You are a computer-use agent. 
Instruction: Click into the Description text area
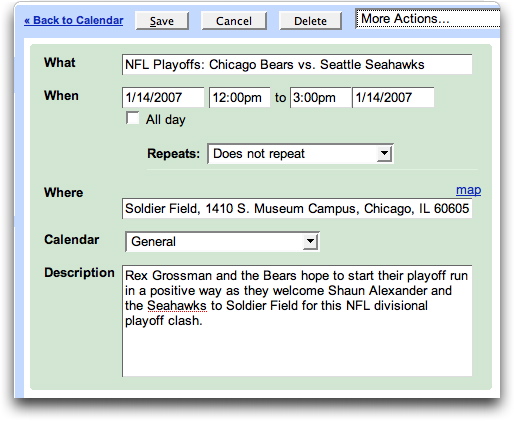(297, 321)
